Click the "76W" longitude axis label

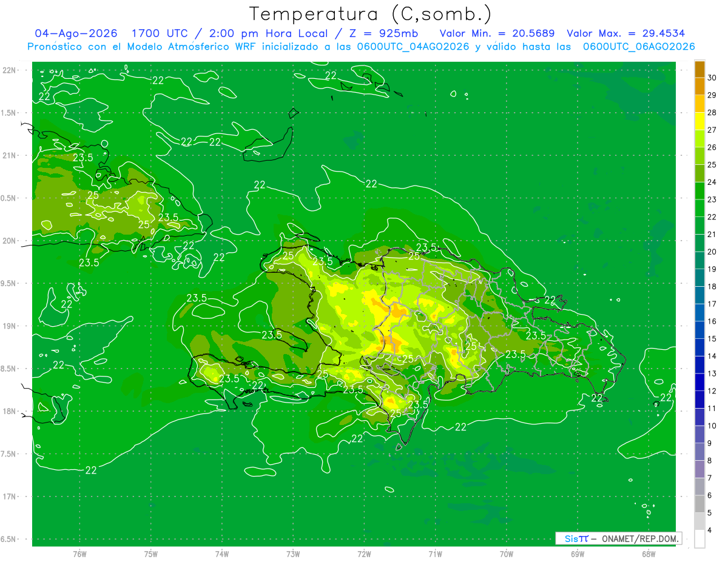79,554
